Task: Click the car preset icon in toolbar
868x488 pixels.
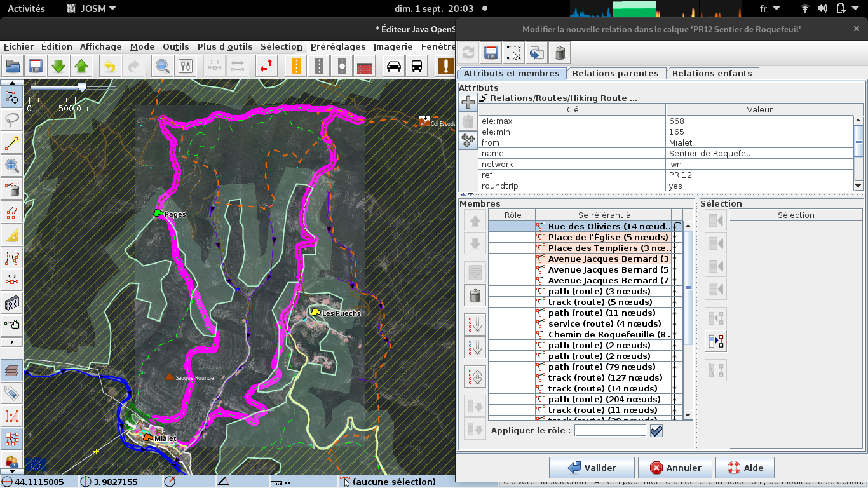Action: pyautogui.click(x=394, y=66)
